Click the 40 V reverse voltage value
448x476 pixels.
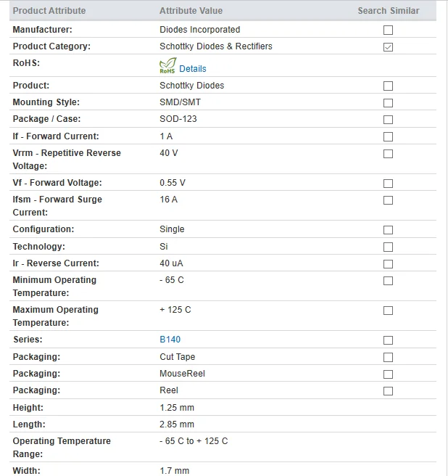pos(169,153)
